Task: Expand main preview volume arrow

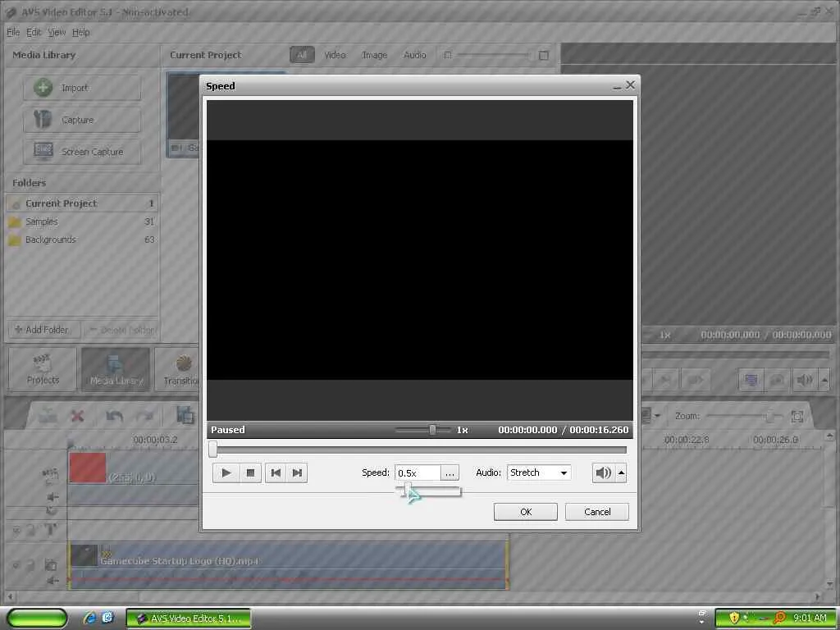Action: click(x=824, y=381)
